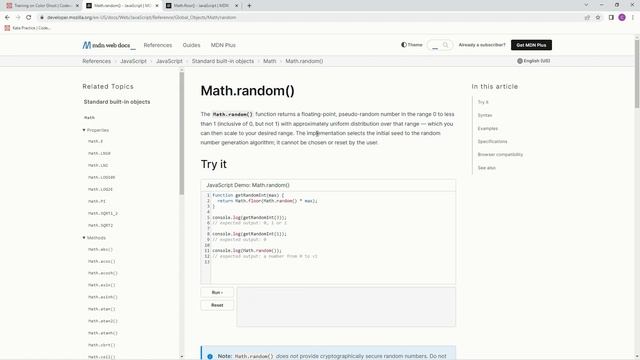Open the References menu in MDN header

(158, 45)
